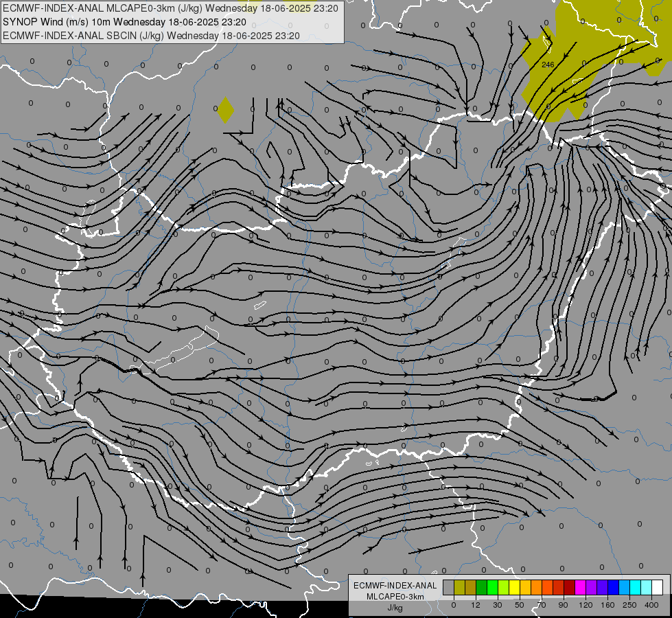Click the olive swatch in the legend
This screenshot has width=672, height=618.
coord(459,588)
